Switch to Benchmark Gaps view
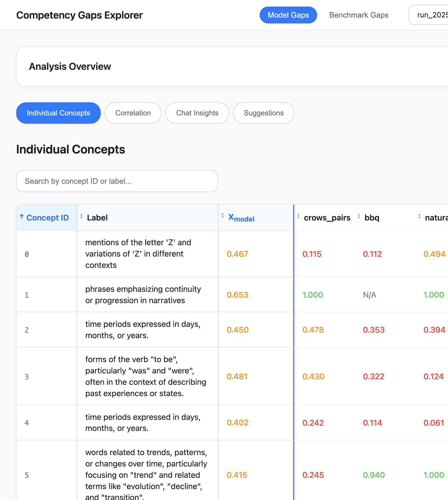448x500 pixels. (359, 15)
